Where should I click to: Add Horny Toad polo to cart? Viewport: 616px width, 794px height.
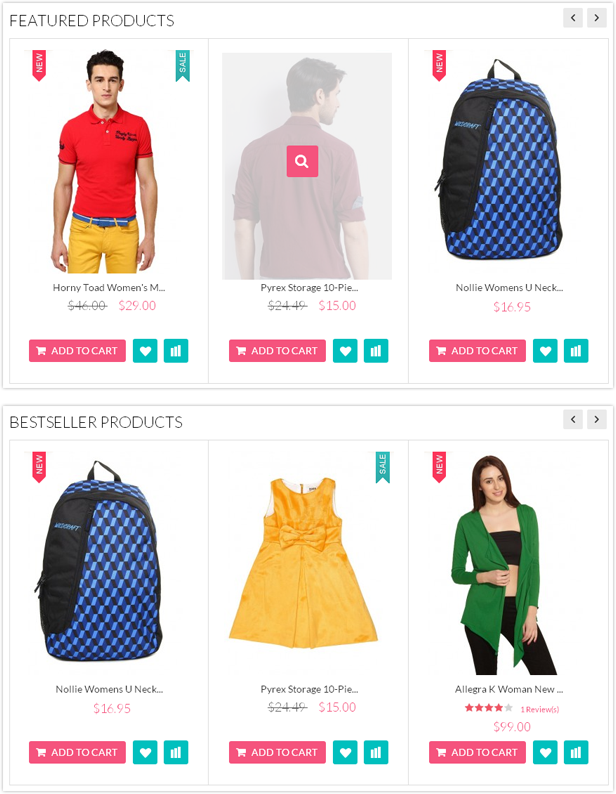(78, 350)
